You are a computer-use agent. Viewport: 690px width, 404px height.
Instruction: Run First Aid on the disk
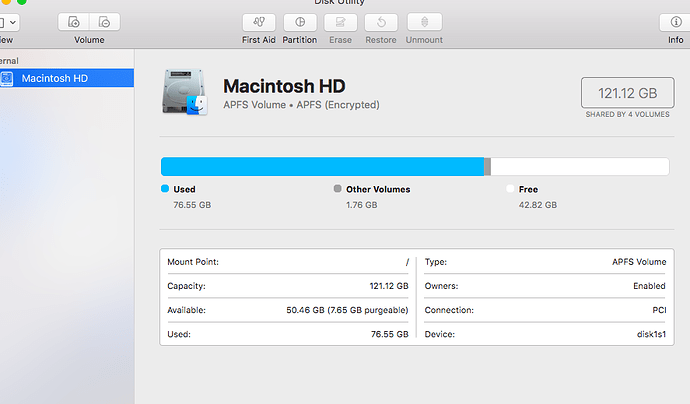pos(259,22)
